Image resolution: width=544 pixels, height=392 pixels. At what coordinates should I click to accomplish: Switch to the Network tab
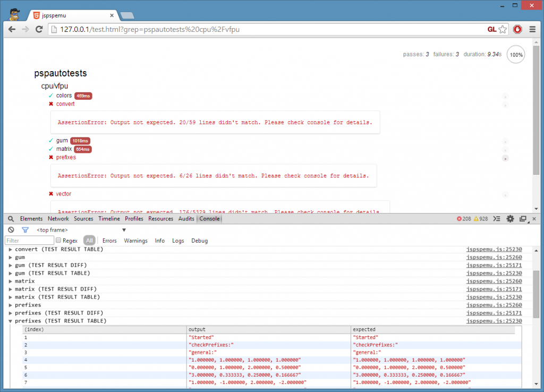58,219
